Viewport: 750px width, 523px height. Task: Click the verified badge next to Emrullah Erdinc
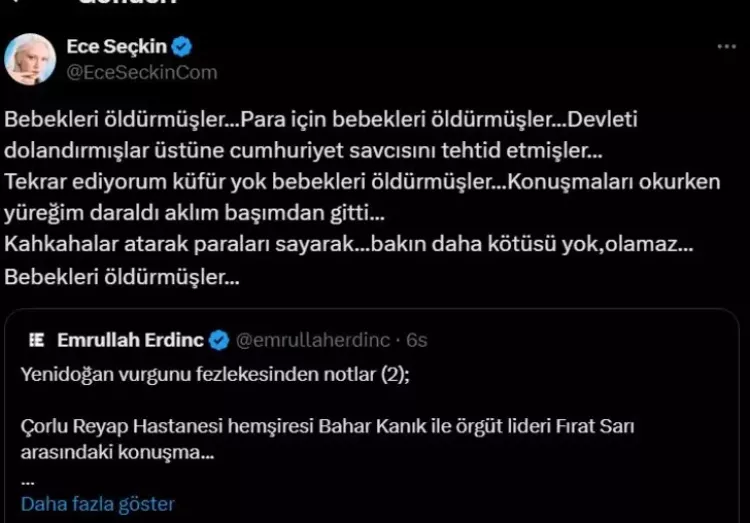coord(219,340)
